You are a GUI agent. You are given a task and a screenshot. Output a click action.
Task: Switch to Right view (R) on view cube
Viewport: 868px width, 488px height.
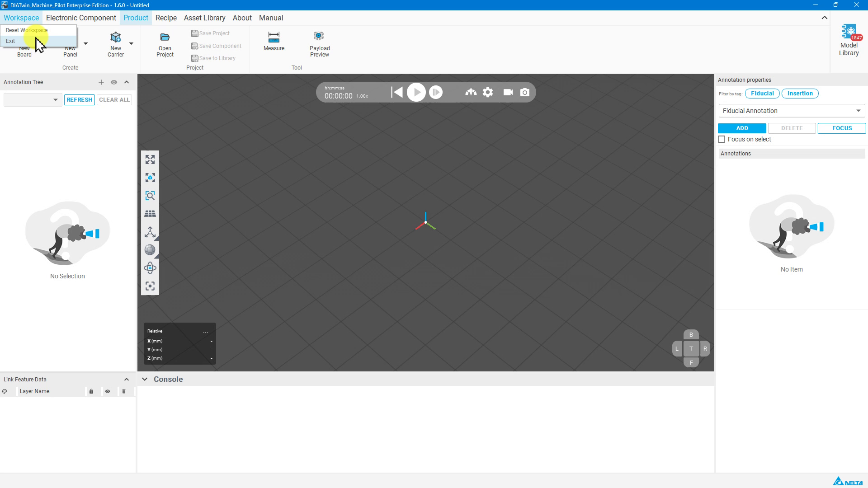coord(705,349)
